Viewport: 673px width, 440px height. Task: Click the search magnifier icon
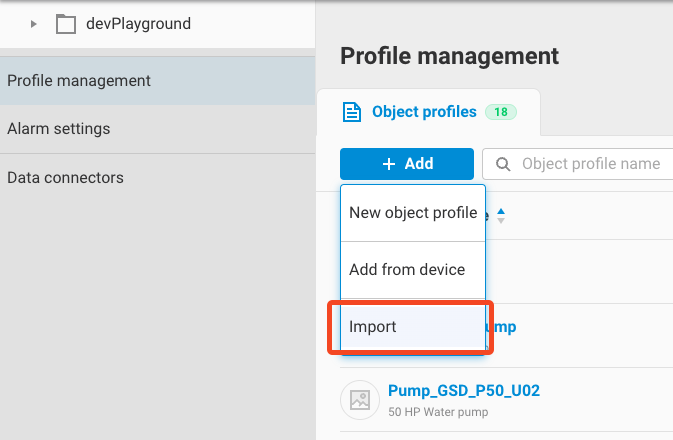pos(503,164)
